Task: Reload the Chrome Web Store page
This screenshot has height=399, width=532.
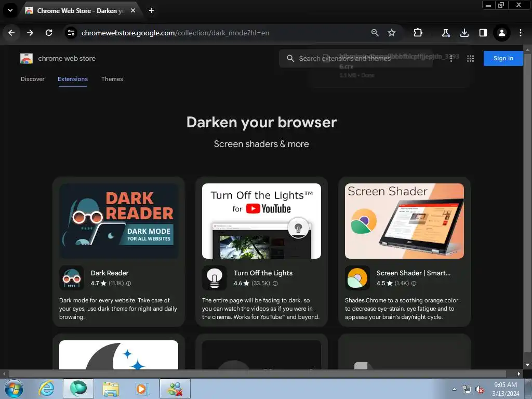Action: click(49, 33)
